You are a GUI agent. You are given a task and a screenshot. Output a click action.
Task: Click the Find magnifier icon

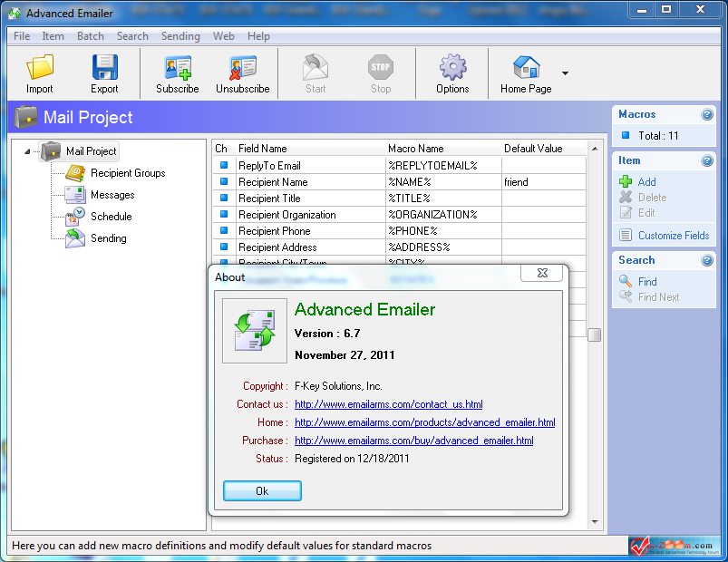[x=626, y=281]
